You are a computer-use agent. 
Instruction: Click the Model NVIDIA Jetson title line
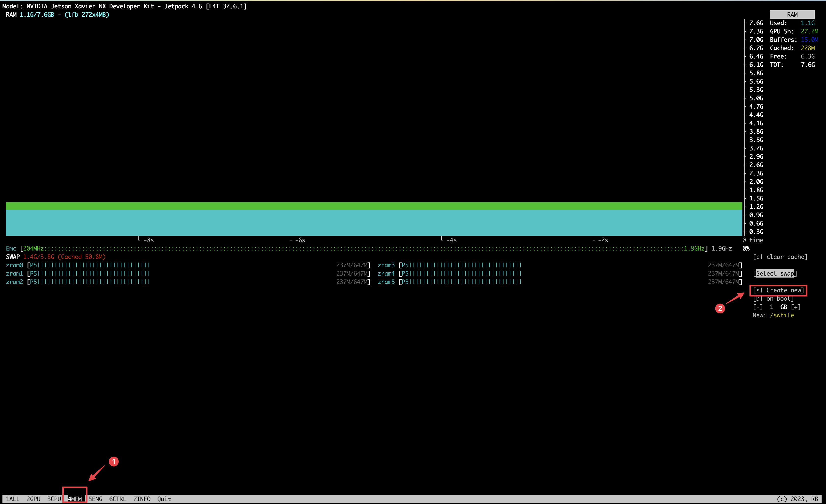[124, 6]
